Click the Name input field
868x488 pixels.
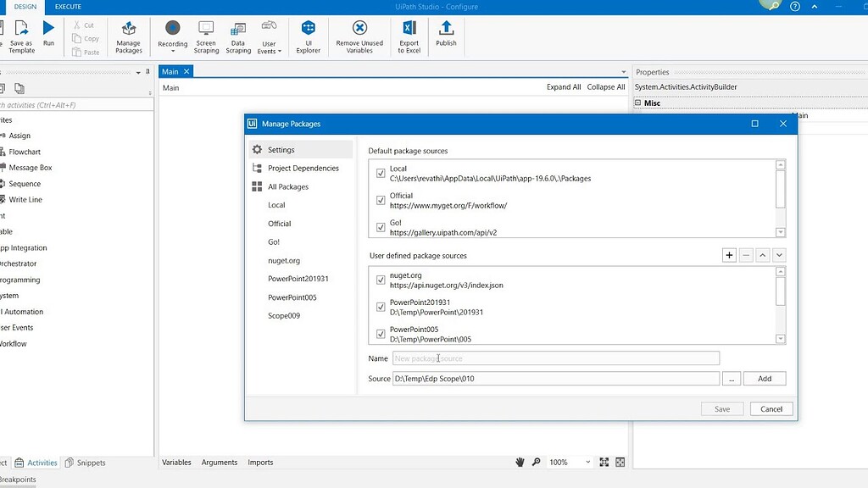click(x=555, y=358)
